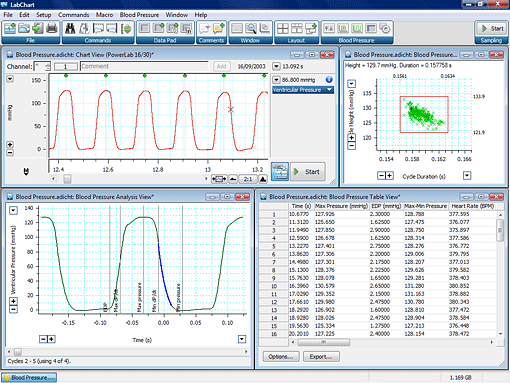
Task: Click the Layout icon with green plus
Action: 311,28
